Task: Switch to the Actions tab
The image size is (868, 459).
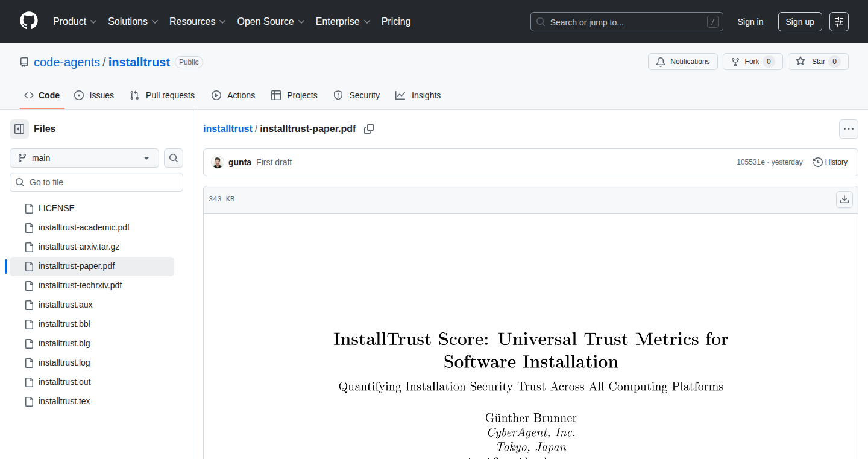Action: [233, 95]
